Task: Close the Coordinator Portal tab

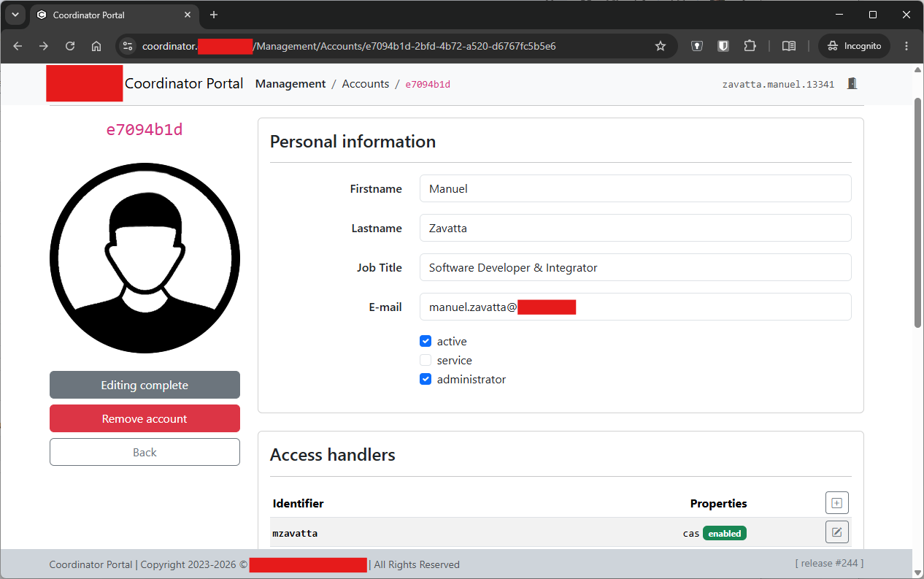Action: click(188, 15)
